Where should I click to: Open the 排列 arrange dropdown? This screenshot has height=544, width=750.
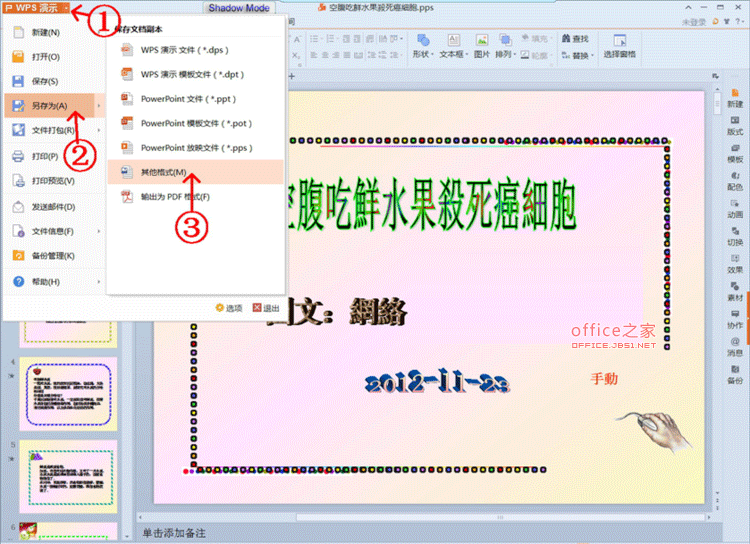pyautogui.click(x=505, y=46)
